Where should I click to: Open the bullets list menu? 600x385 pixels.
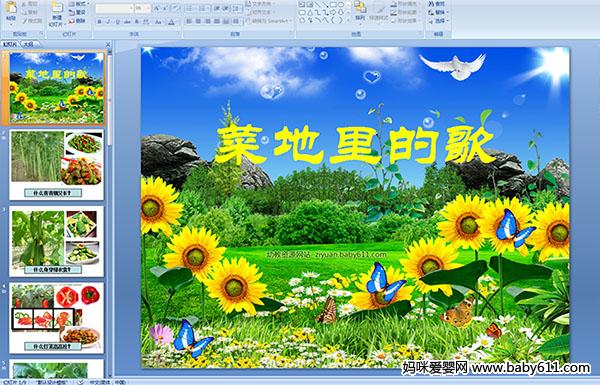click(x=191, y=8)
